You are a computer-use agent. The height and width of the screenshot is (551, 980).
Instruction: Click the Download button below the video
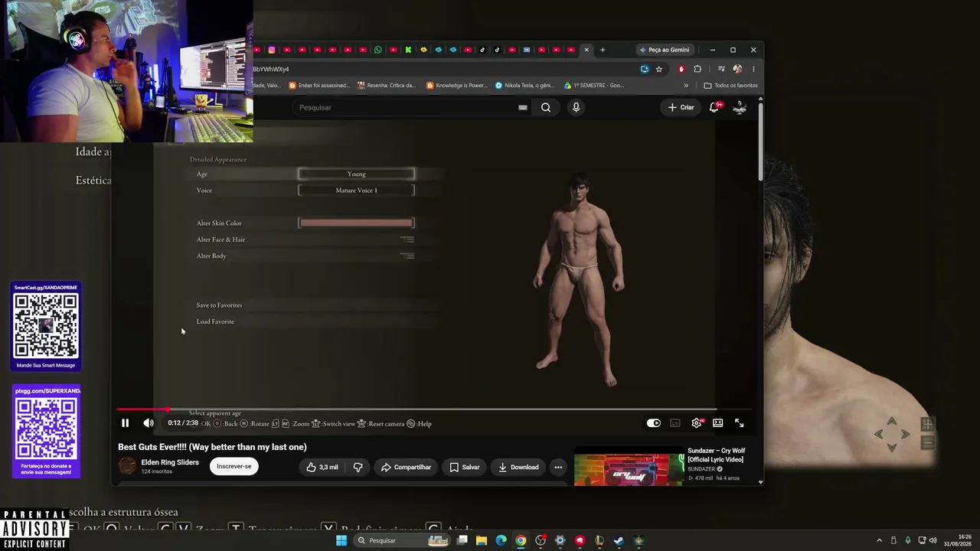[x=518, y=467]
